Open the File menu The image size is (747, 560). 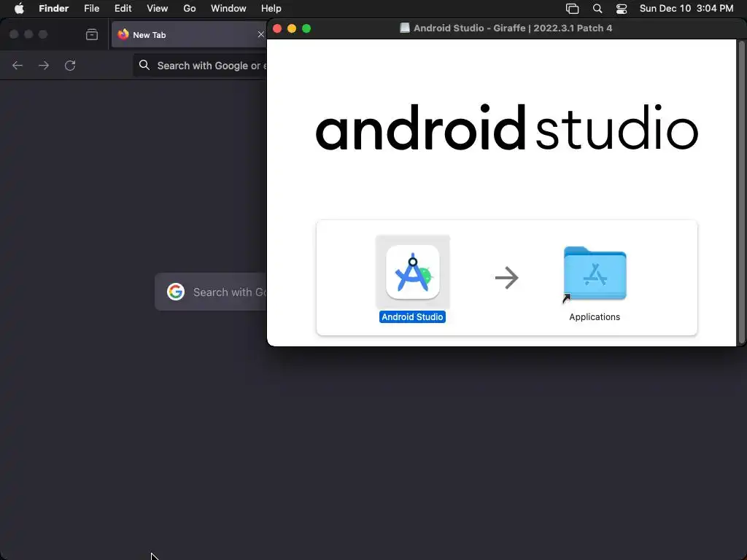(x=91, y=9)
